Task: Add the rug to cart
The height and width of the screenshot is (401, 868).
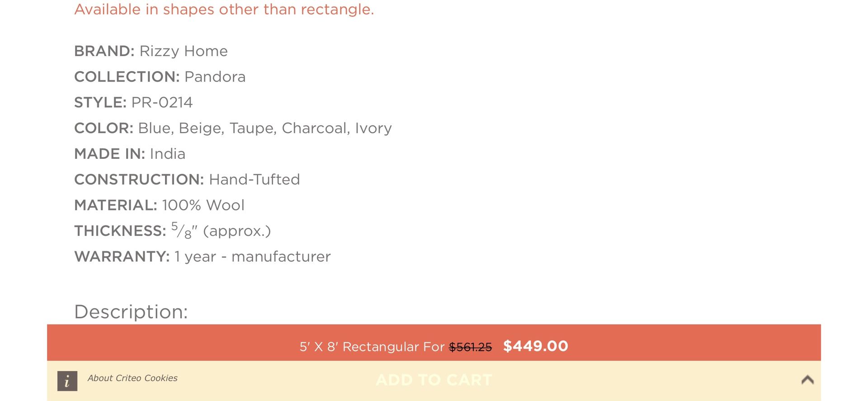Action: click(x=434, y=380)
